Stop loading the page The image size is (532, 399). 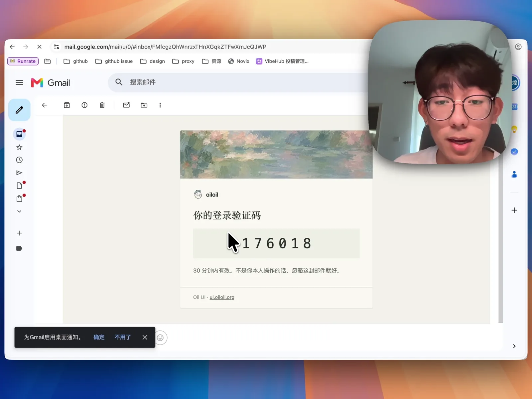coord(39,47)
